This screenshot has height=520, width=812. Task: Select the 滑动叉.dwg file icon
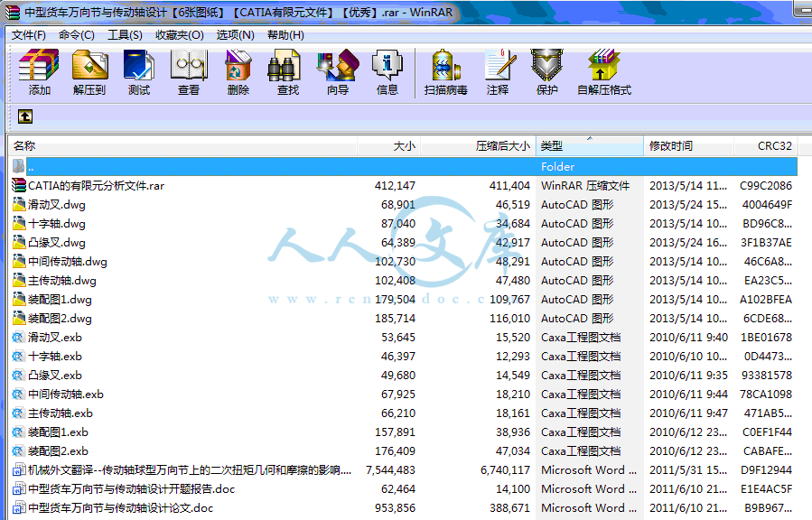pos(19,204)
